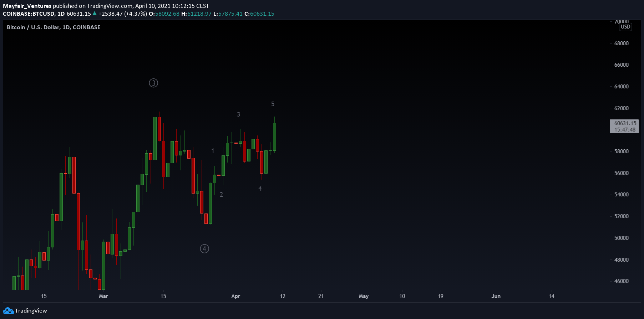
Task: Click the price change +2538.47 (+4.37%) text
Action: (123, 14)
